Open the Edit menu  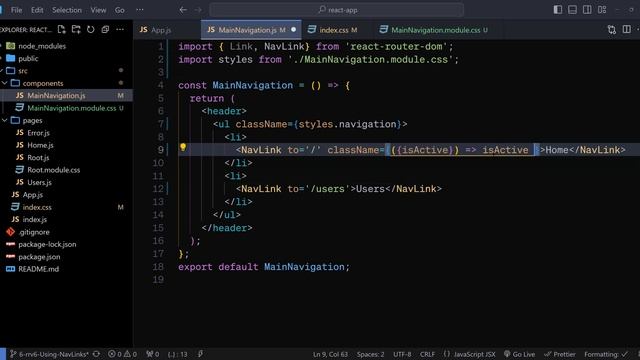[37, 10]
